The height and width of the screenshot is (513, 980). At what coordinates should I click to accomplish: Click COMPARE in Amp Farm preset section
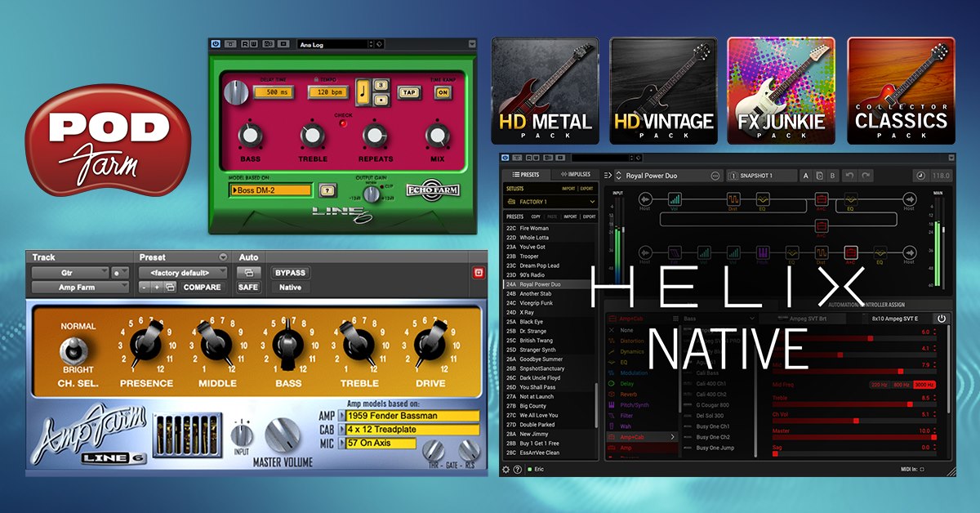pyautogui.click(x=201, y=288)
